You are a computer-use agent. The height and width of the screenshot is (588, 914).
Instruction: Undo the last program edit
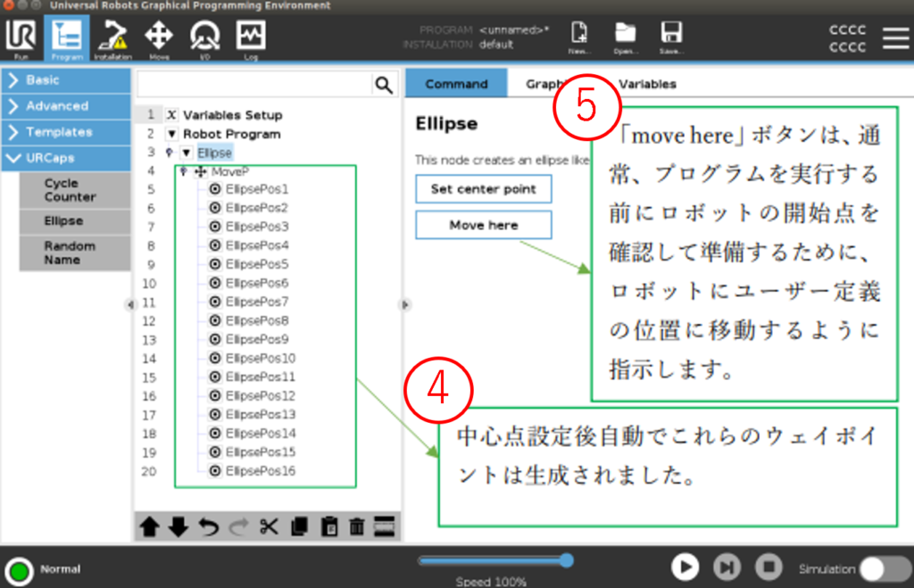tap(208, 526)
